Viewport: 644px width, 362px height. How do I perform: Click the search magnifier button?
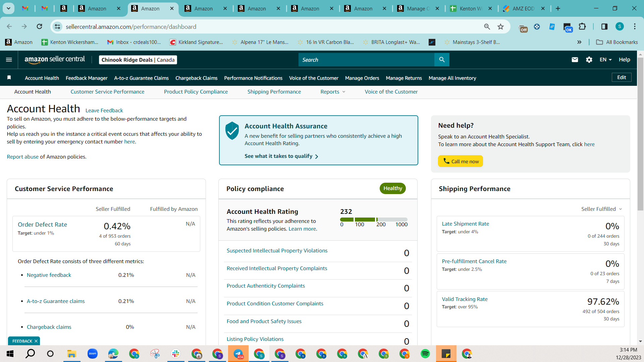pyautogui.click(x=442, y=60)
